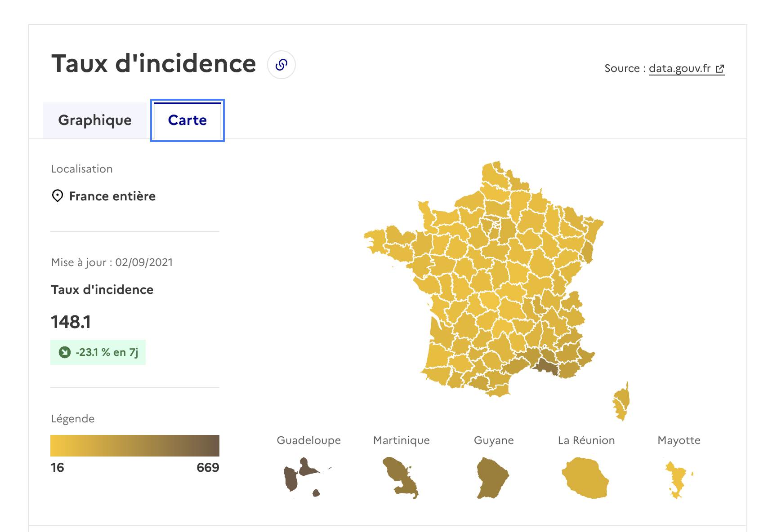The width and height of the screenshot is (768, 532).
Task: Click the Guadeloupe label text
Action: pos(309,440)
